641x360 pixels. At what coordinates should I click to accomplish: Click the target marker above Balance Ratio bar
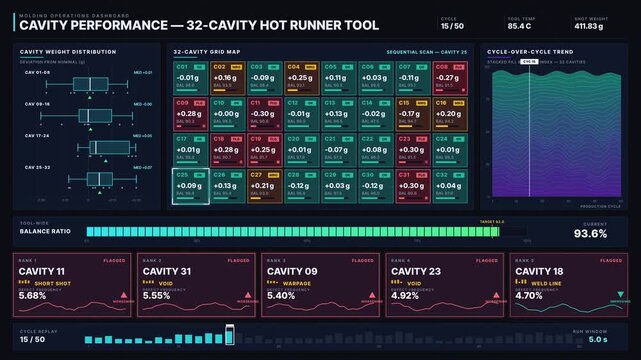click(x=492, y=222)
